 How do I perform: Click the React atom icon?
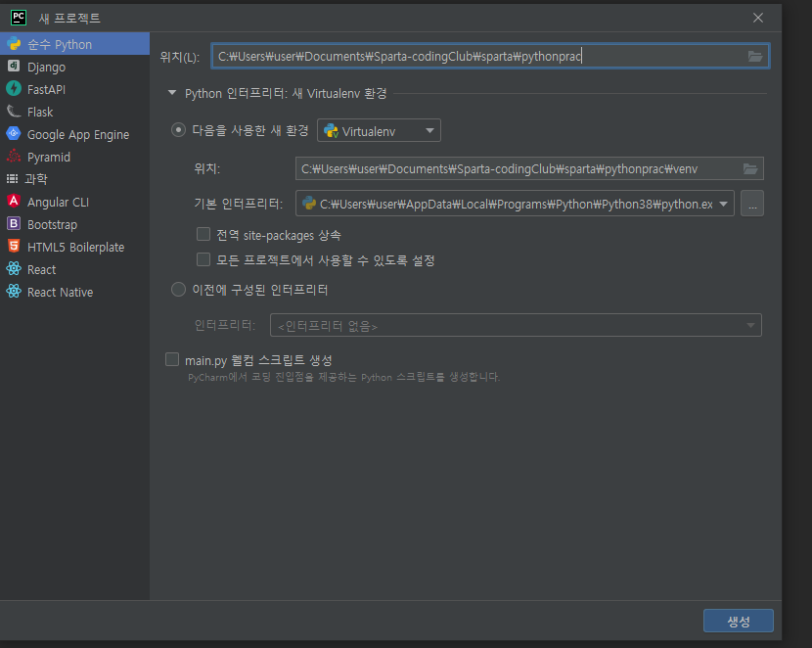coord(14,269)
